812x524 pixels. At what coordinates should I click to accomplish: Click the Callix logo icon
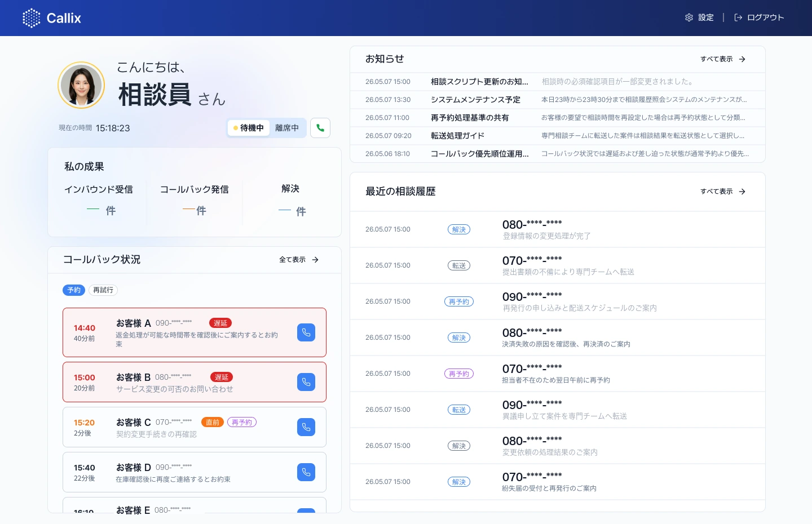[32, 18]
